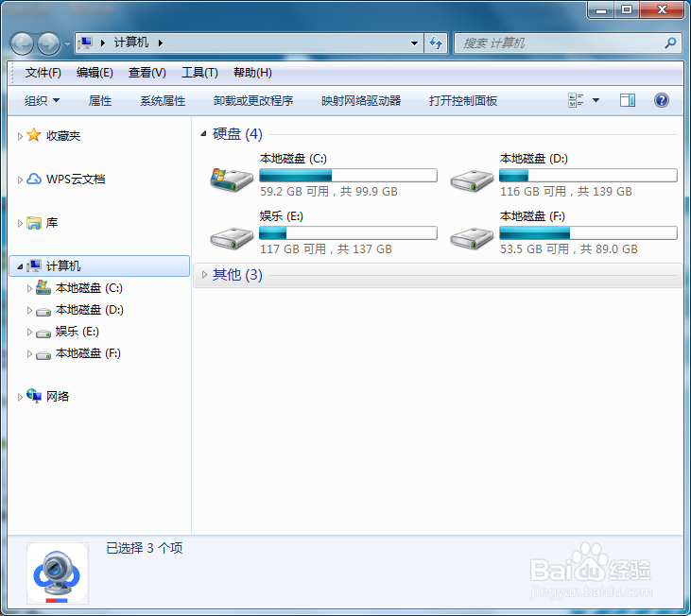Open recent pages dropdown beside nav arrows

[67, 44]
